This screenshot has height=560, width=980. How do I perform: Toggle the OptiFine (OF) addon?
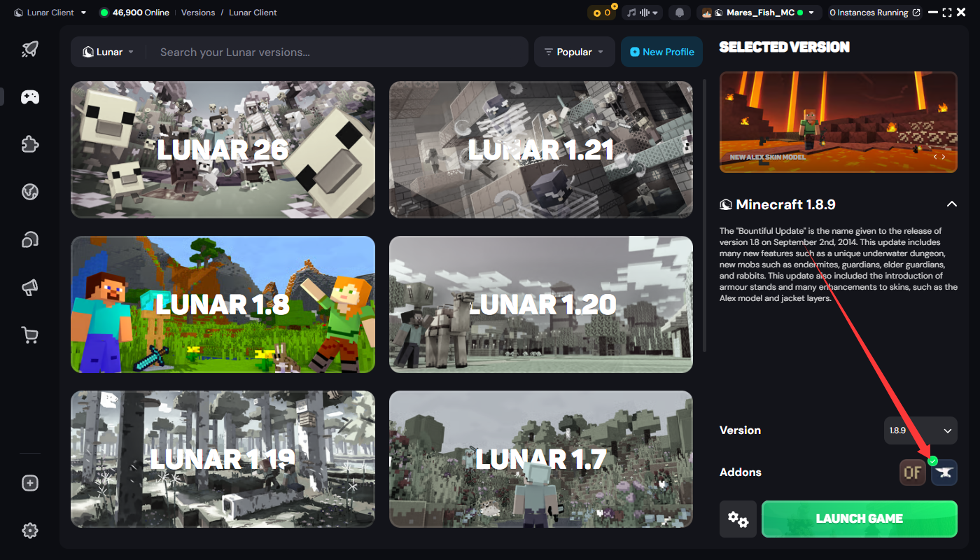[913, 472]
